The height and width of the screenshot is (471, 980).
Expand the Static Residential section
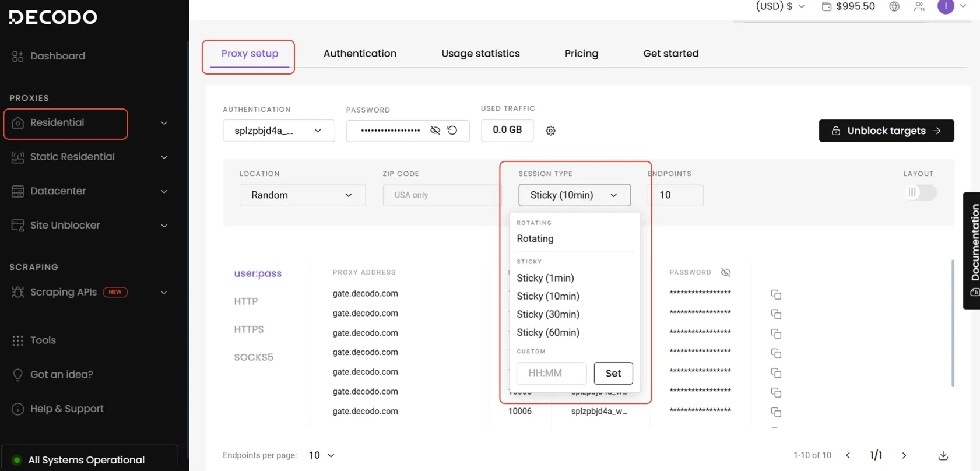(164, 157)
